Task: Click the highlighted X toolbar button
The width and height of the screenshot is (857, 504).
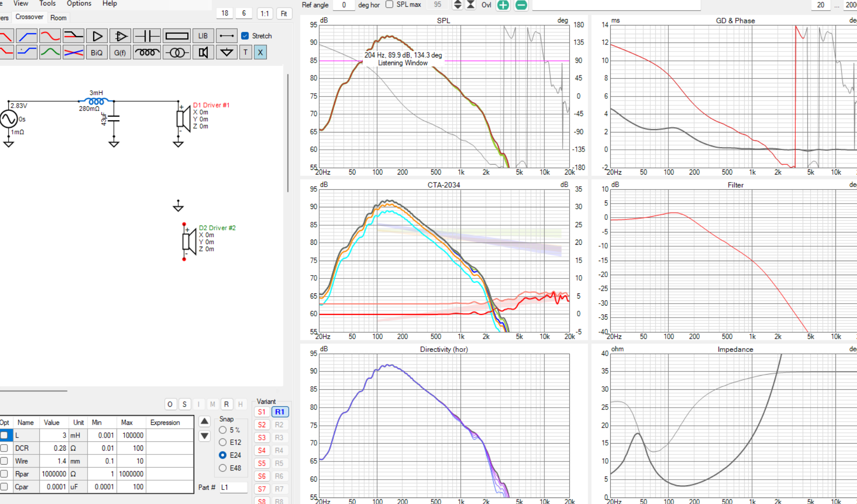Action: tap(261, 52)
